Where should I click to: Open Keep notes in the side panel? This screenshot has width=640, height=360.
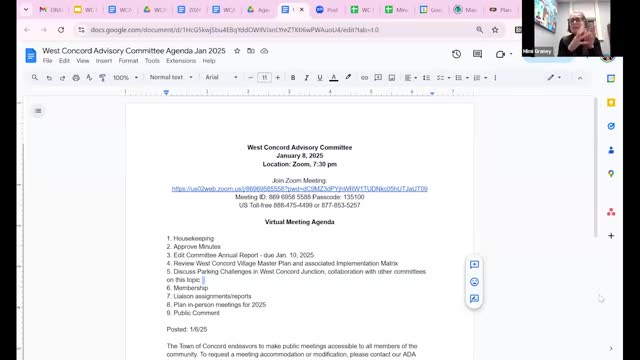(x=611, y=102)
